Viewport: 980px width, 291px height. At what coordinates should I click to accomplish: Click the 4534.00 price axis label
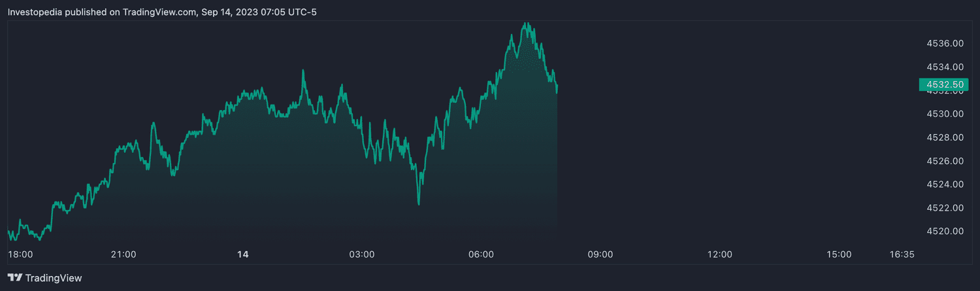tap(945, 67)
